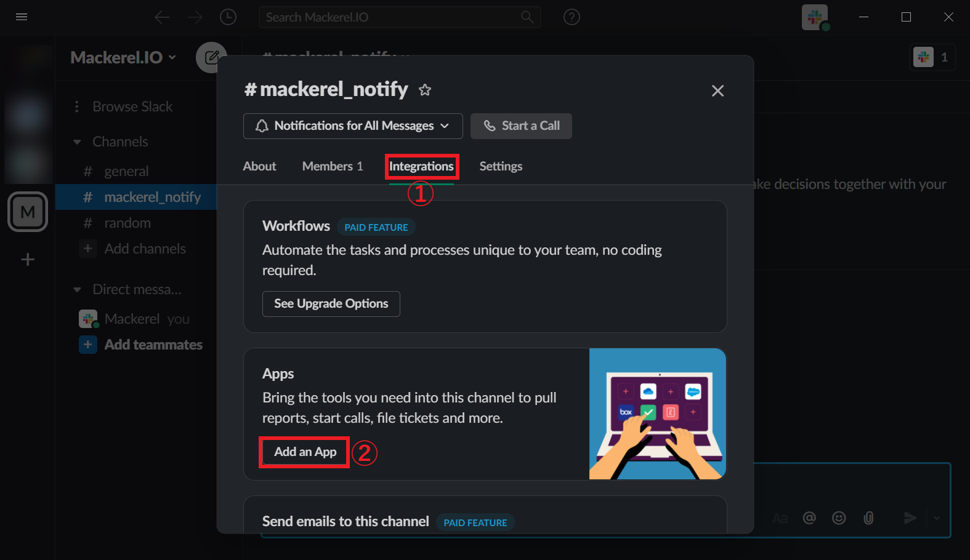Star the #mackerel_notify channel
Viewport: 970px width, 560px height.
click(x=424, y=89)
